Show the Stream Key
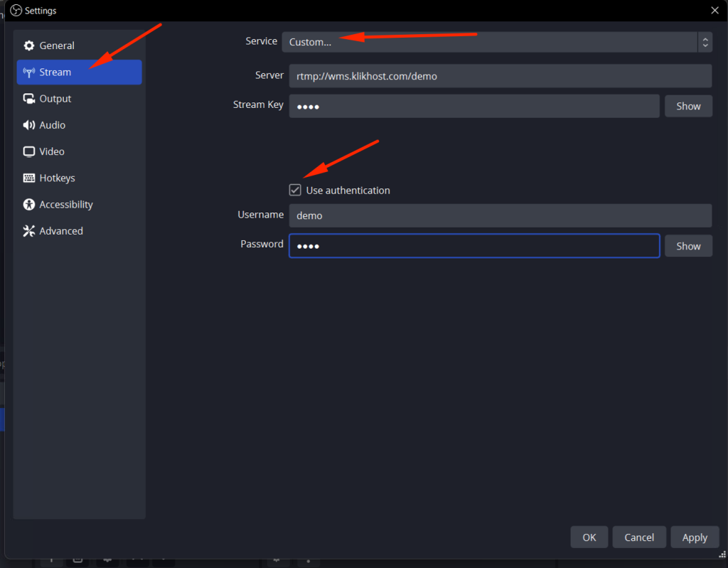The width and height of the screenshot is (728, 568). tap(688, 106)
